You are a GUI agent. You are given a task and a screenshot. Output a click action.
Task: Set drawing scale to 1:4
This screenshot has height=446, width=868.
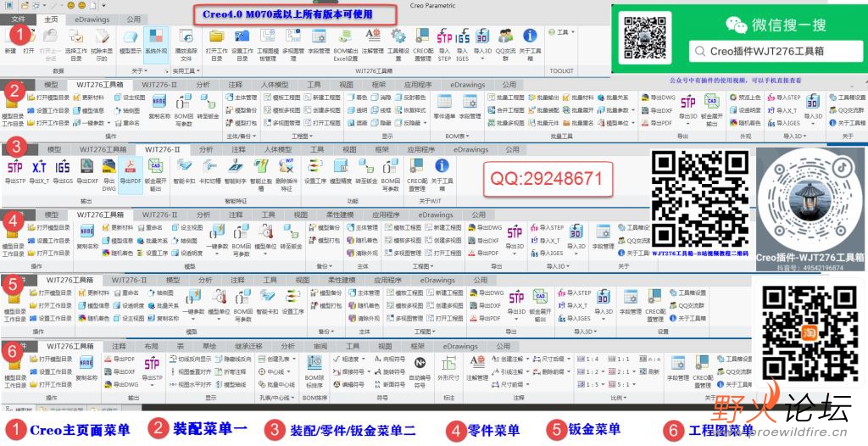tap(587, 359)
